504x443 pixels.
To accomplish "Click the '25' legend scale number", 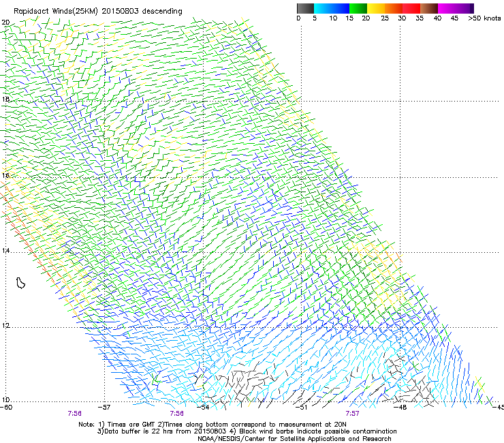I will tap(385, 18).
